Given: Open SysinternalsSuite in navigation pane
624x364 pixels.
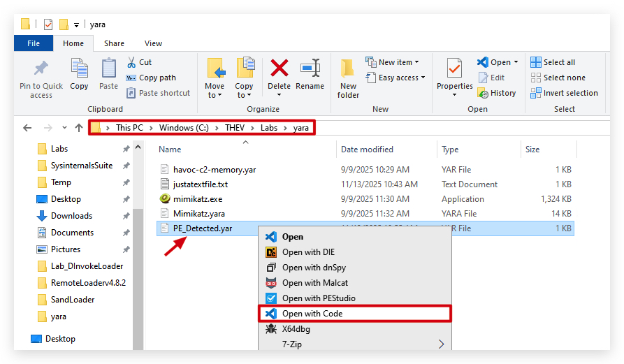Looking at the screenshot, I should coord(82,166).
